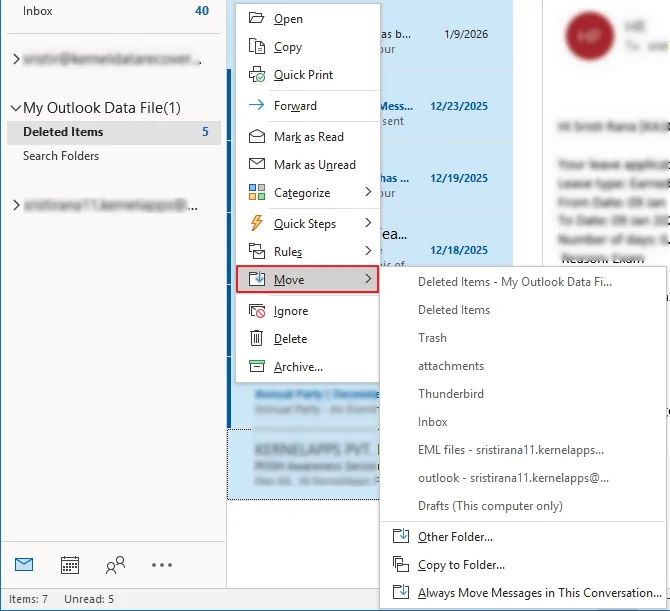This screenshot has height=611, width=670.
Task: Collapse My Outlook Data File tree
Action: point(15,108)
